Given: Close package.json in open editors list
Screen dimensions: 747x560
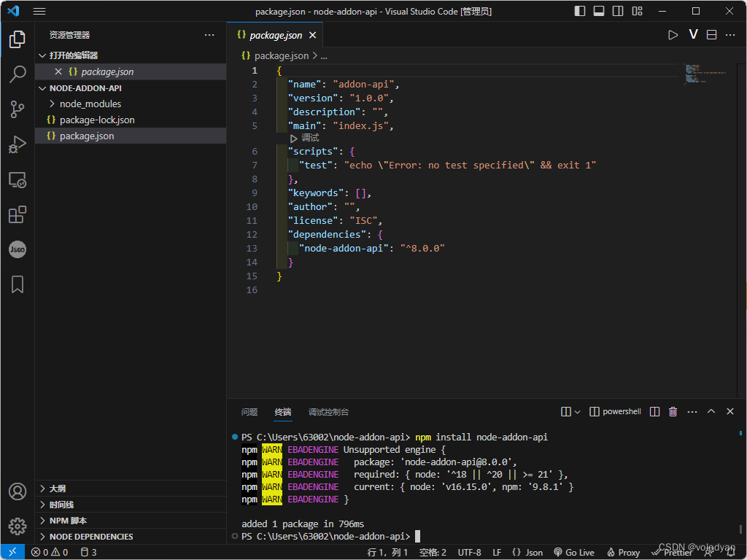Looking at the screenshot, I should (58, 71).
